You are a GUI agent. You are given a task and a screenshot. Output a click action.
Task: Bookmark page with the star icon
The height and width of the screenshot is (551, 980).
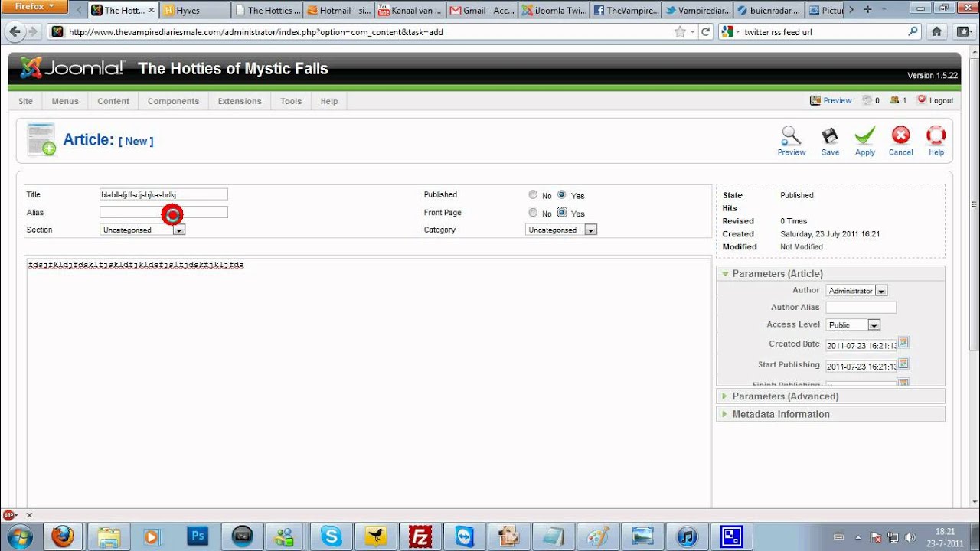680,32
